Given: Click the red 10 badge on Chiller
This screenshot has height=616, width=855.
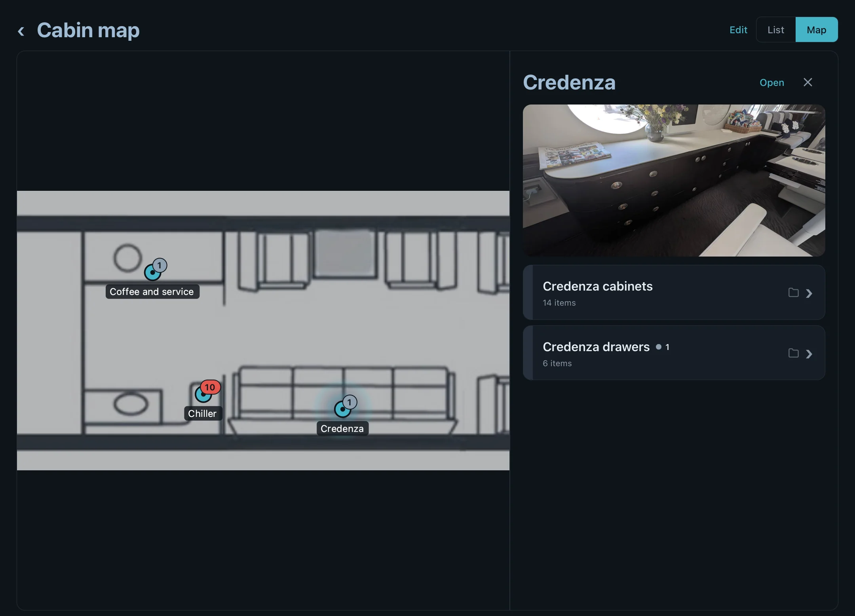Looking at the screenshot, I should click(210, 387).
